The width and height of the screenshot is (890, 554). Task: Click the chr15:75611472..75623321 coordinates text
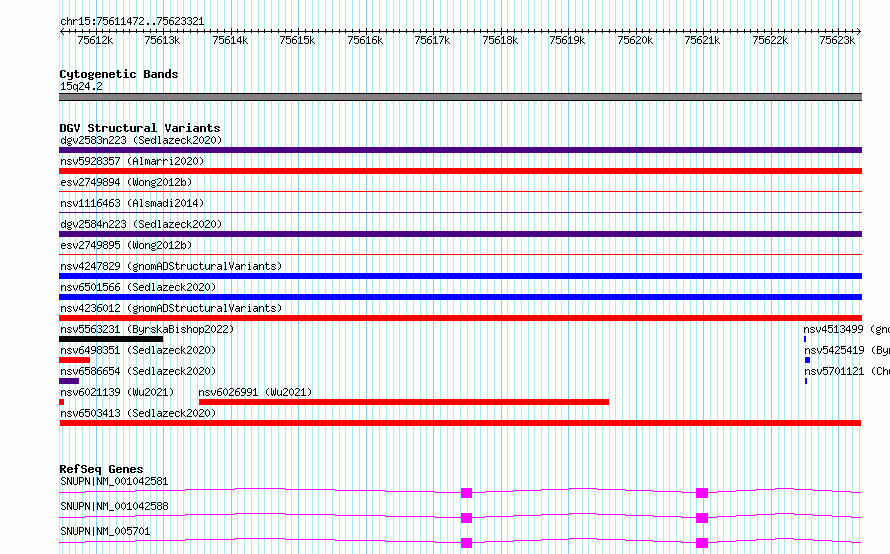pos(132,22)
